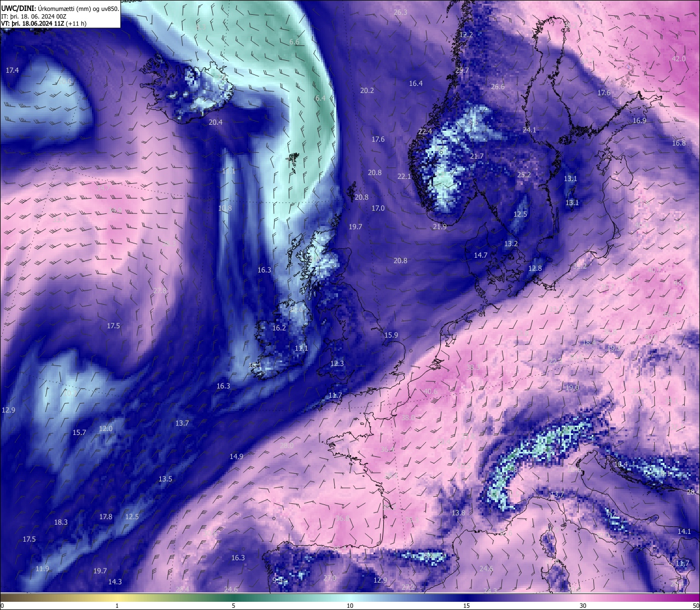Click the 10 tick on colour scale
700x610 pixels.
(350, 606)
